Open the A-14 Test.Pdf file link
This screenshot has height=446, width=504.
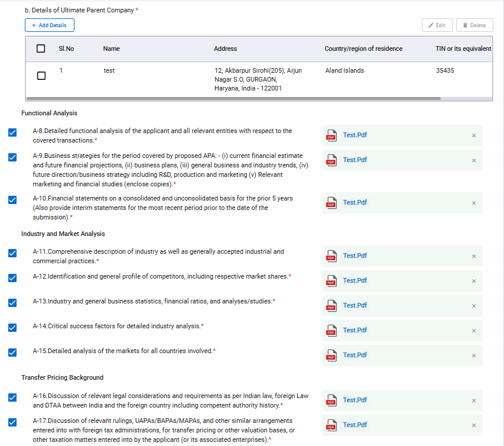pyautogui.click(x=355, y=330)
